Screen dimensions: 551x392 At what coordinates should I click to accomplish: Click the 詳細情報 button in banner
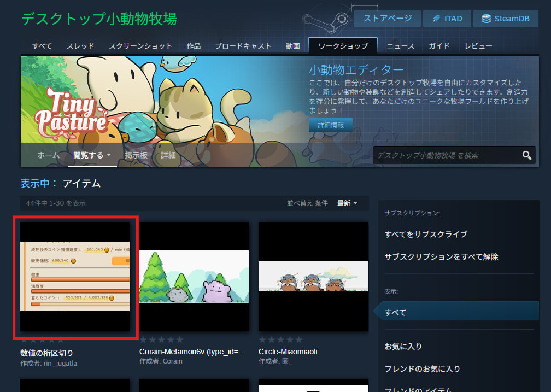(x=330, y=125)
